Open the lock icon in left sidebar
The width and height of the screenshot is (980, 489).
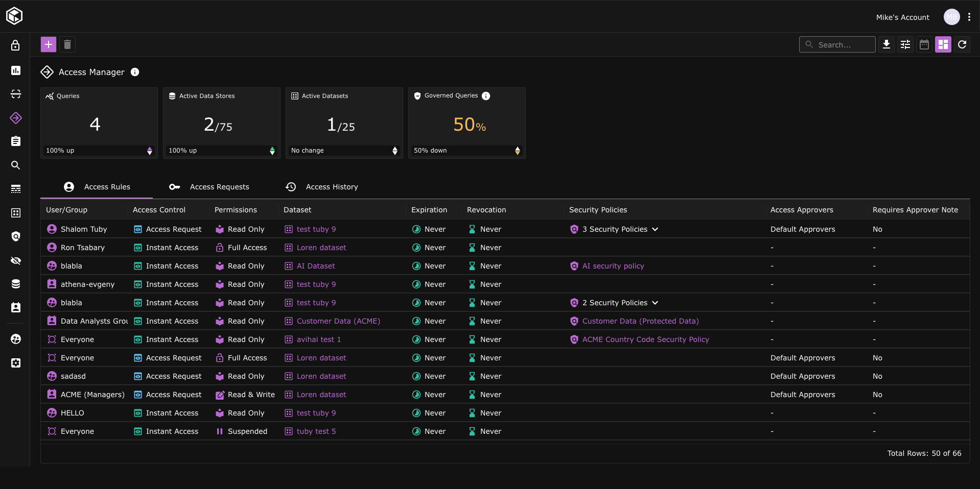(16, 45)
